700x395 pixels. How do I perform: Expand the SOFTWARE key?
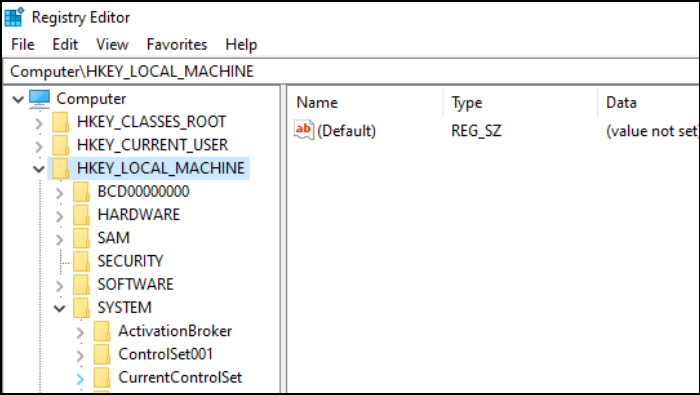click(59, 286)
